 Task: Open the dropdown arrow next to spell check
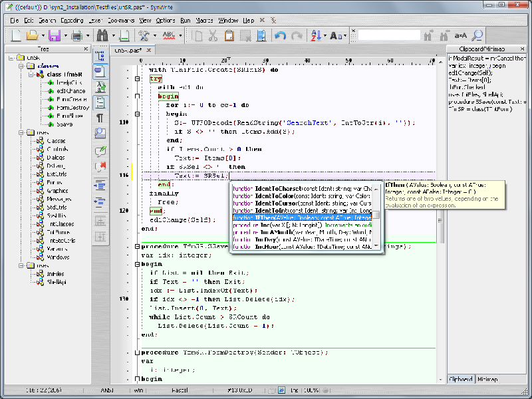[180, 35]
